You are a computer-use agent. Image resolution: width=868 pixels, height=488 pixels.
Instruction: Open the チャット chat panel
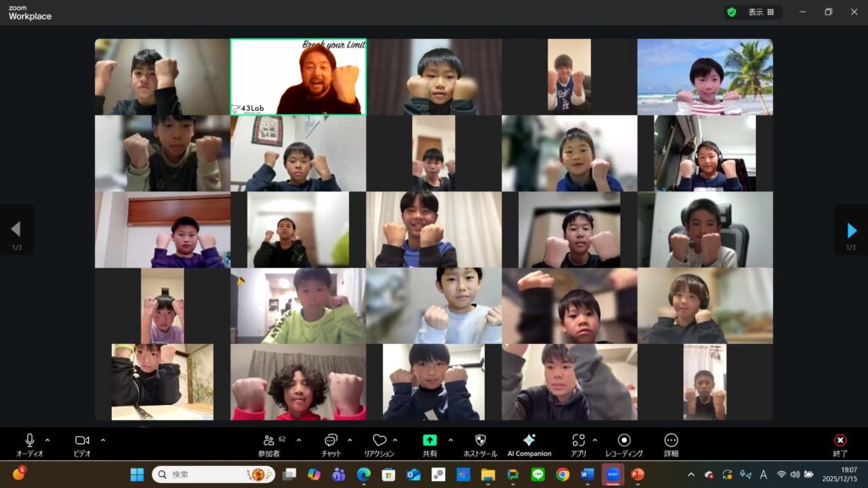[331, 441]
